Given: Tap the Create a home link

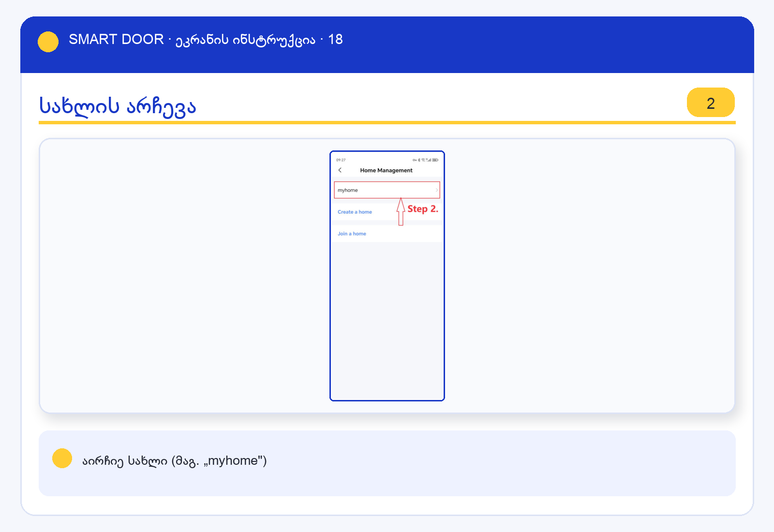Looking at the screenshot, I should [x=355, y=212].
